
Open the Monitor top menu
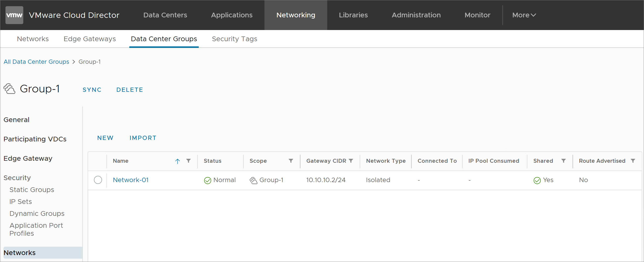(x=477, y=15)
